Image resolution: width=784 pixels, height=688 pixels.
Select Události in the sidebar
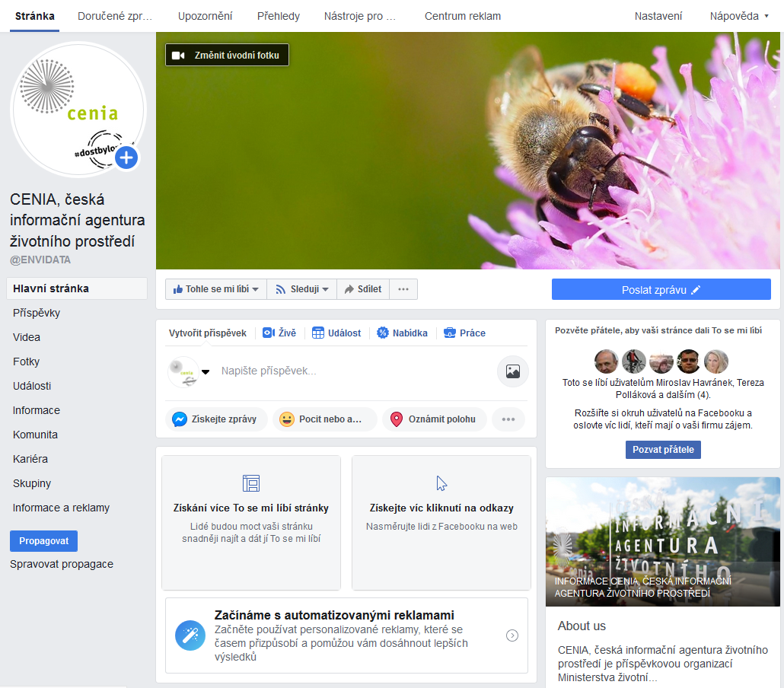pos(32,386)
